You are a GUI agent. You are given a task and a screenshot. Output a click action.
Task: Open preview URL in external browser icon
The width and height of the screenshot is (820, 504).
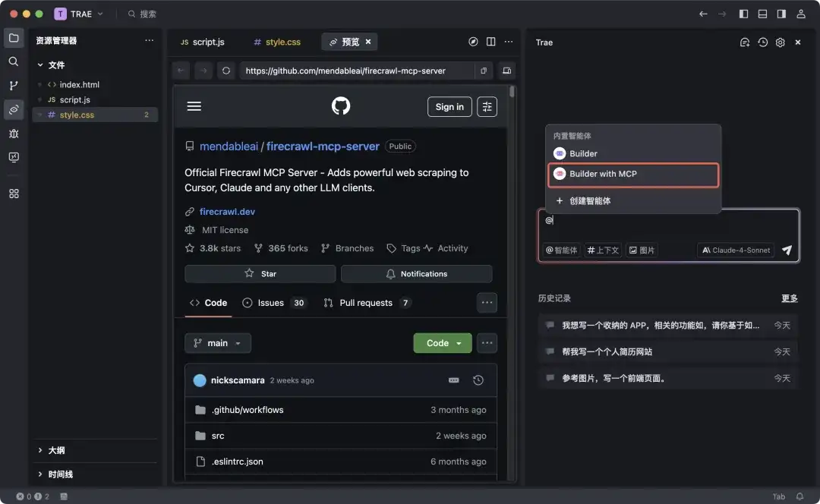483,71
